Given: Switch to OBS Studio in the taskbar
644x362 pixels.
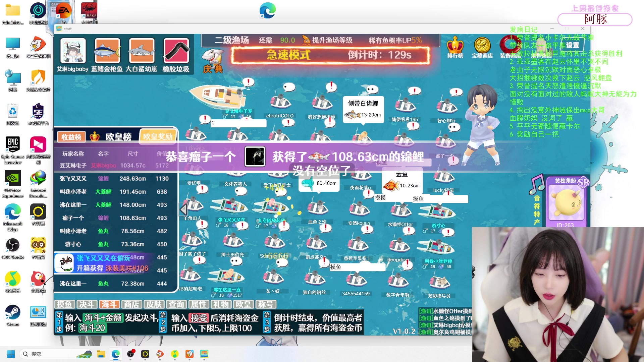Looking at the screenshot, I should coord(130,354).
